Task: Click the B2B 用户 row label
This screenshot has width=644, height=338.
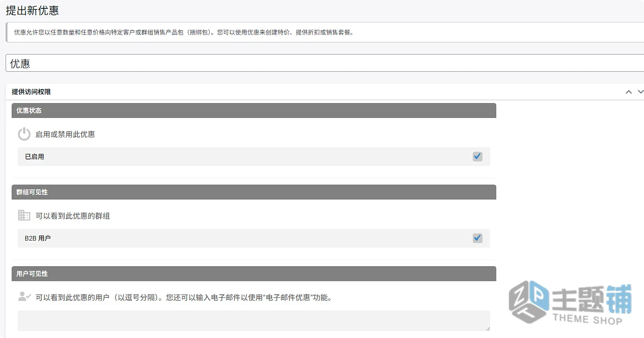Action: [x=38, y=238]
